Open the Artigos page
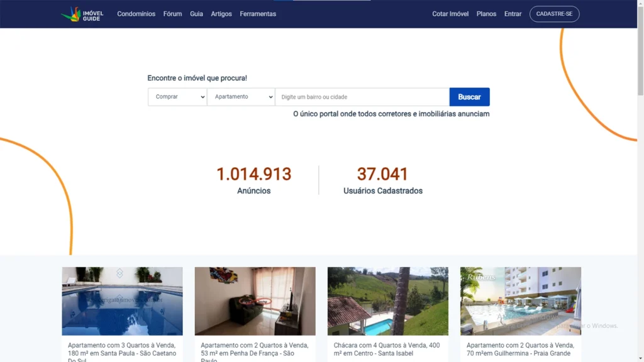The image size is (644, 362). [x=221, y=14]
